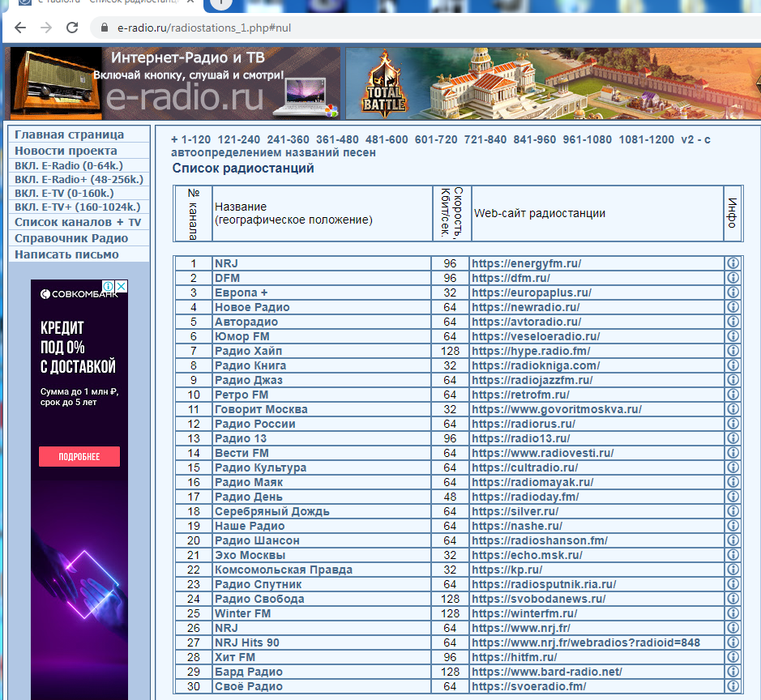Open info icon for Радио Маяк row
This screenshot has height=700, width=761.
733,482
